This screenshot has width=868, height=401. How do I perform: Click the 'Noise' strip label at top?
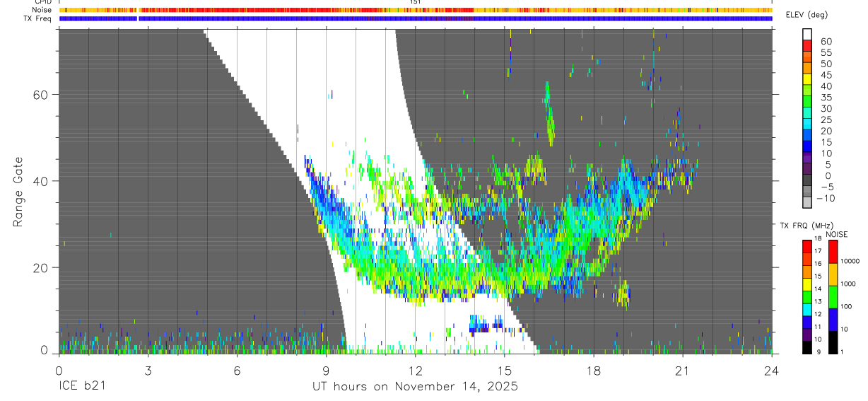tap(42, 10)
